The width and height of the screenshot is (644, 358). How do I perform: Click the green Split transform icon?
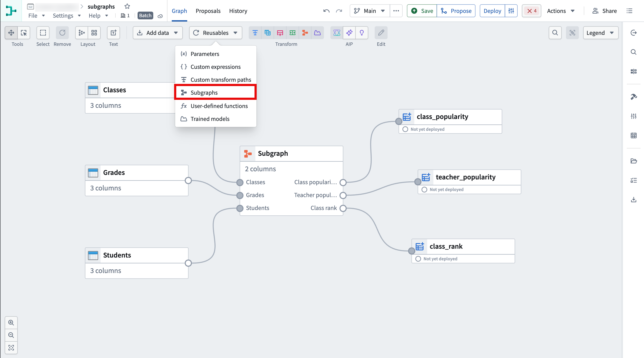pyautogui.click(x=293, y=33)
